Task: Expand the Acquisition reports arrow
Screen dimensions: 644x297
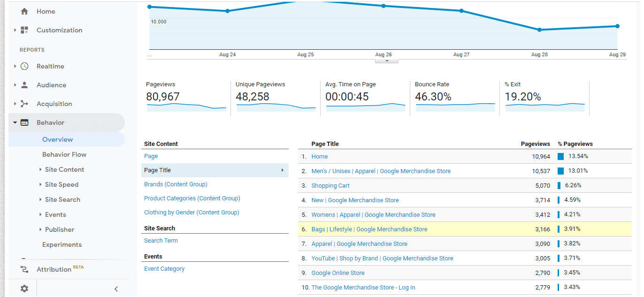Action: coord(15,104)
